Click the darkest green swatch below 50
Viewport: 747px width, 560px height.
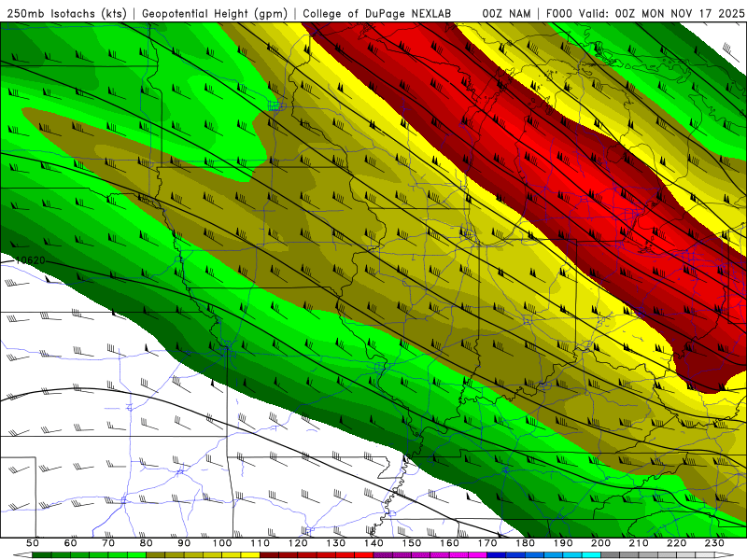[42, 555]
